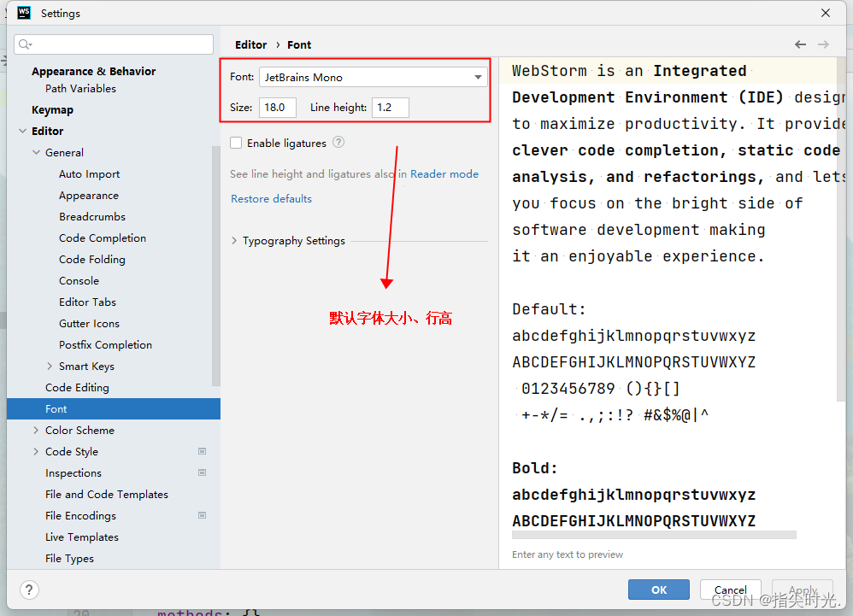Click the project-level icon beside Inspections
The width and height of the screenshot is (853, 616).
click(203, 473)
